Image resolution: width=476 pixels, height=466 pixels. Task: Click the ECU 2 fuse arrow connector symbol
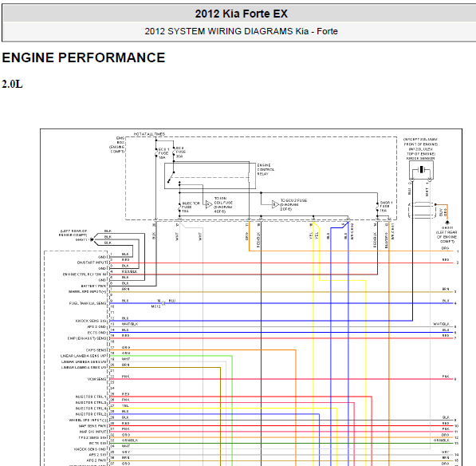coord(275,204)
